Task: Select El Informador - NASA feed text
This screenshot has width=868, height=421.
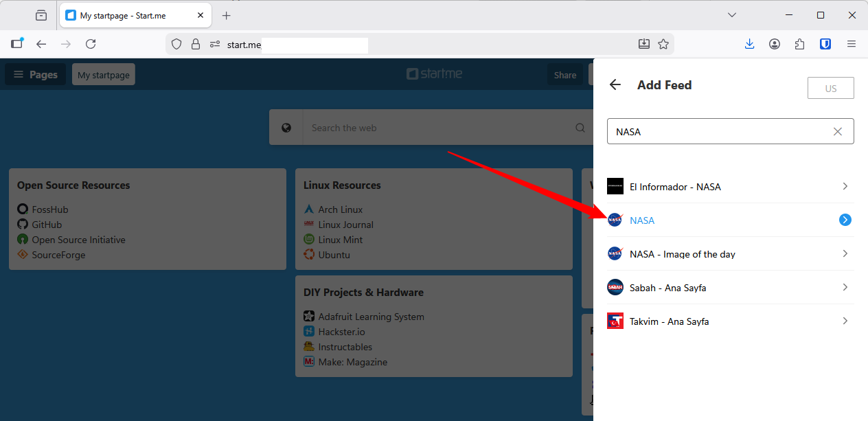Action: pyautogui.click(x=675, y=187)
